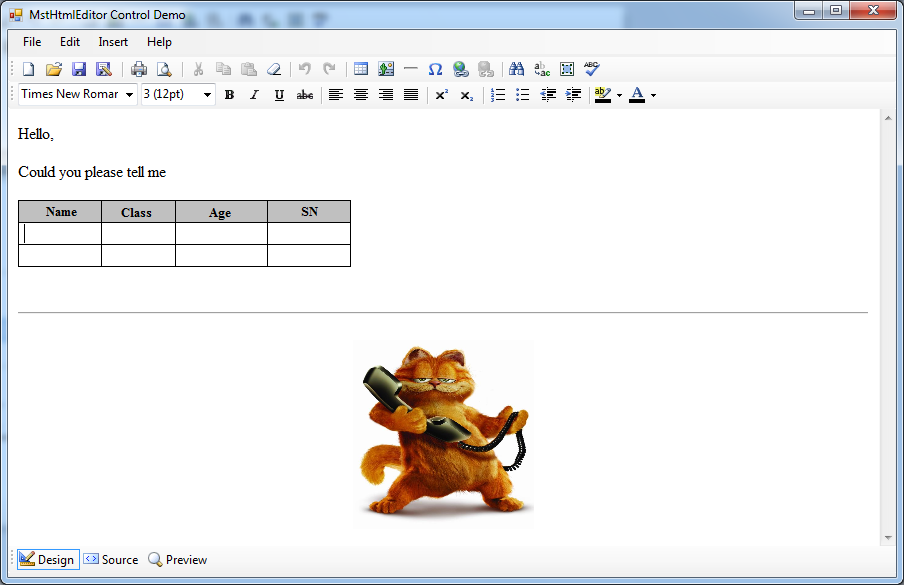Click the "Hello," text line

coord(36,134)
